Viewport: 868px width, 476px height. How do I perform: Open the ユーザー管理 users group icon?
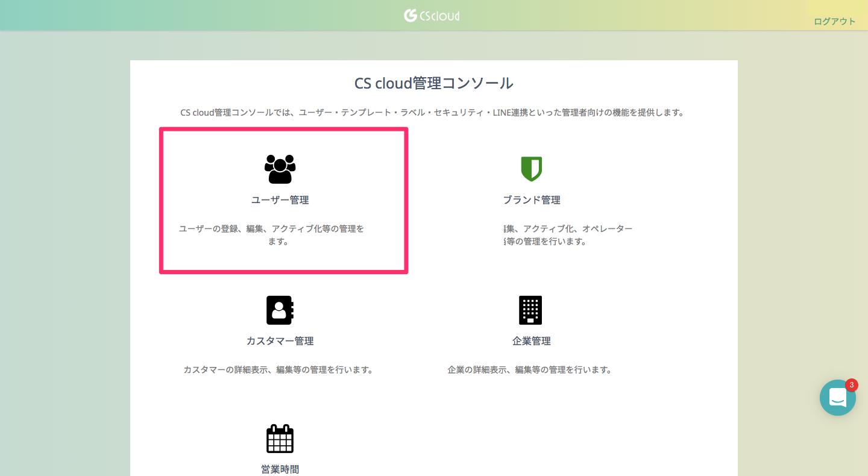coord(280,169)
